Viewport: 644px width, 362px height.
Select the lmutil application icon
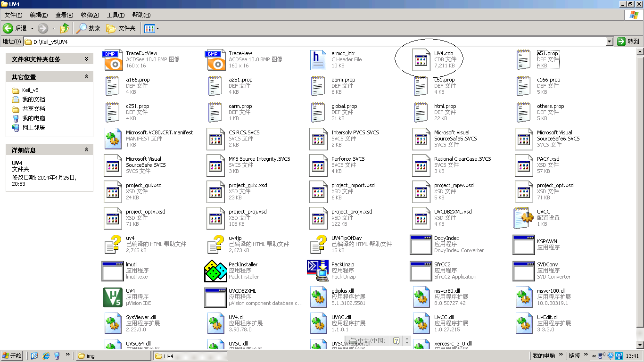click(113, 271)
